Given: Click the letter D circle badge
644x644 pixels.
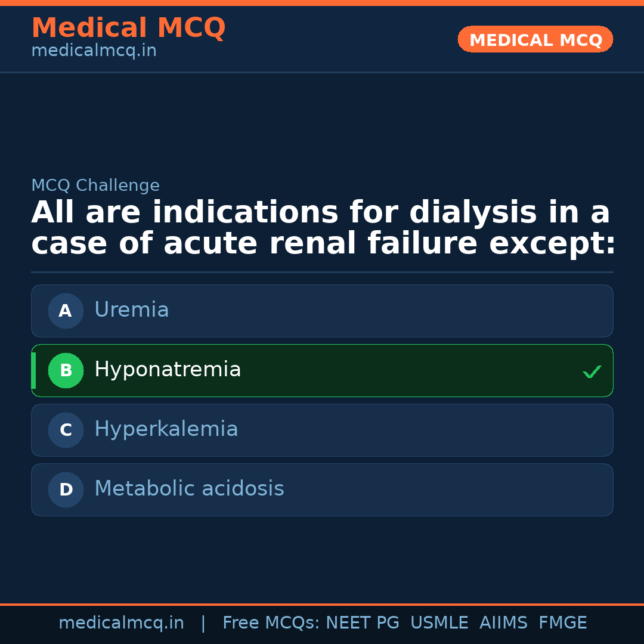Looking at the screenshot, I should 66,490.
